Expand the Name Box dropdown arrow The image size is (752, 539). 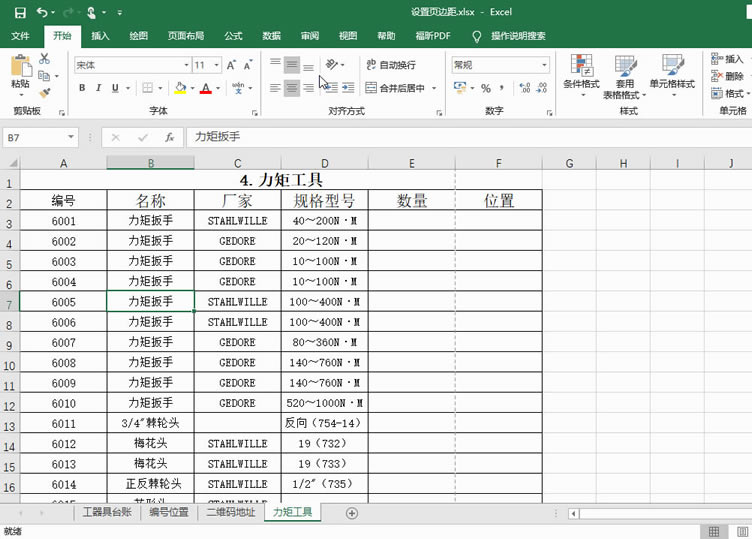70,137
